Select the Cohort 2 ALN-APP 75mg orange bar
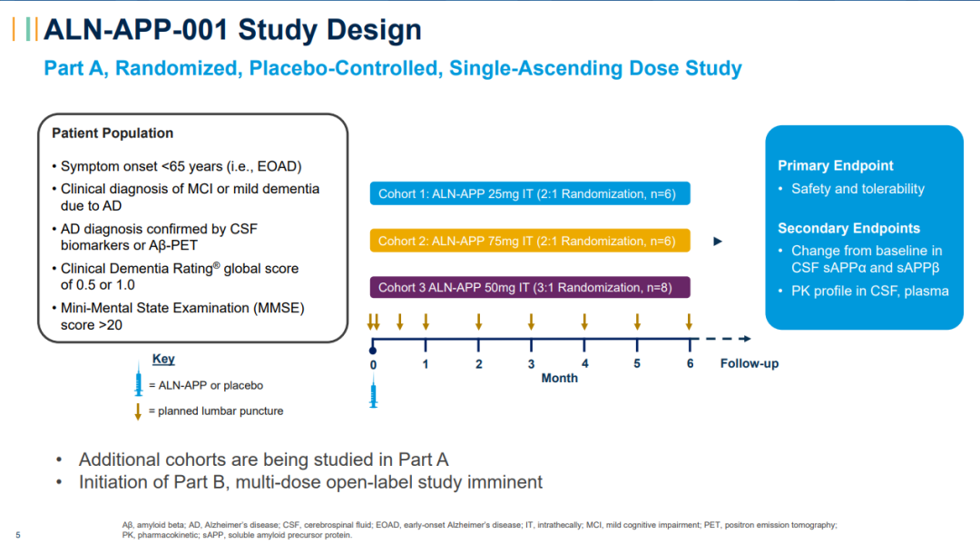Viewport: 980px width, 544px height. pos(529,241)
